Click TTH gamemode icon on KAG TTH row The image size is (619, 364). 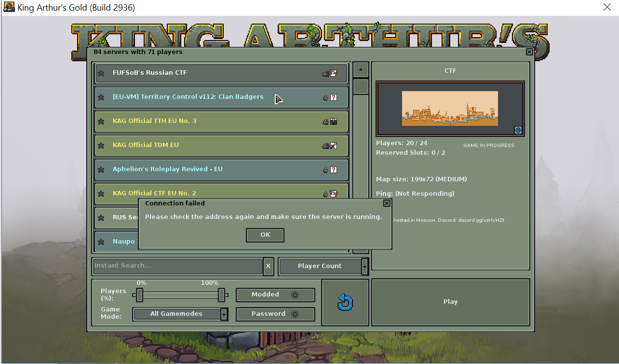334,121
